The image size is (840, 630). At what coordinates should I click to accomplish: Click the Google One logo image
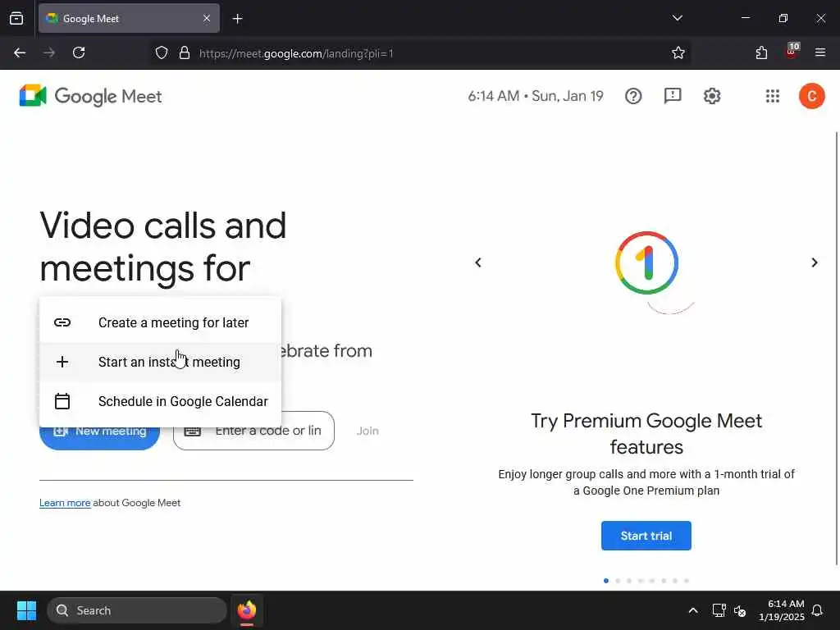click(x=646, y=263)
